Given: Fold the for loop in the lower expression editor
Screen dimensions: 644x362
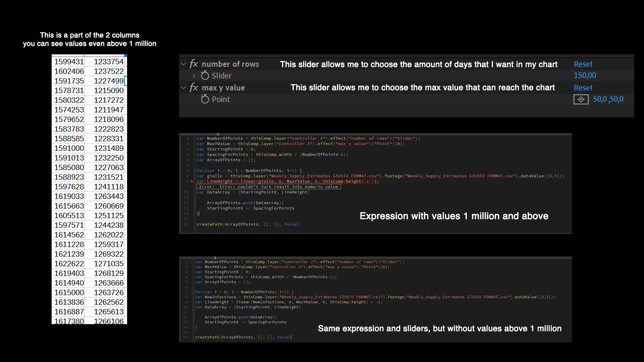Looking at the screenshot, I should pos(193,292).
